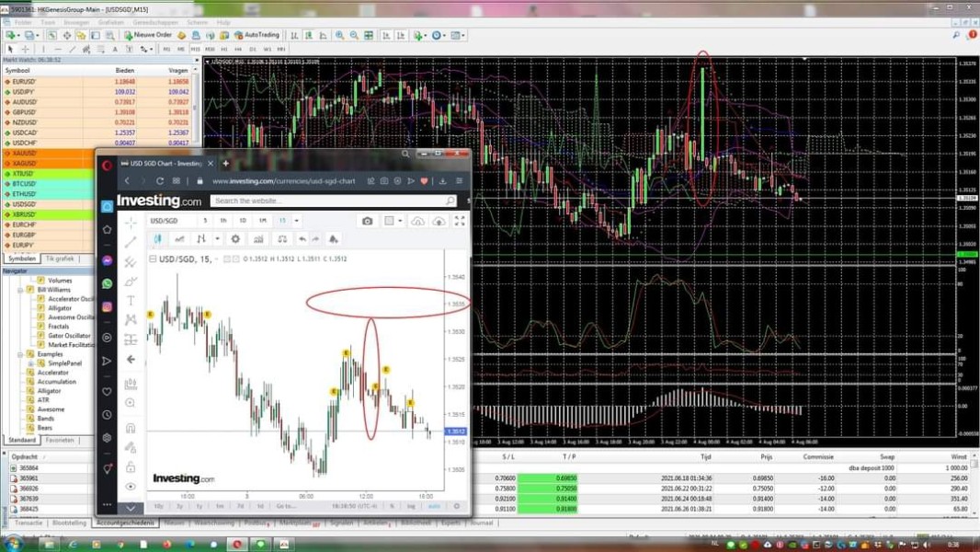Select the crosshair tool in MetaTrader toolbar

[25, 49]
